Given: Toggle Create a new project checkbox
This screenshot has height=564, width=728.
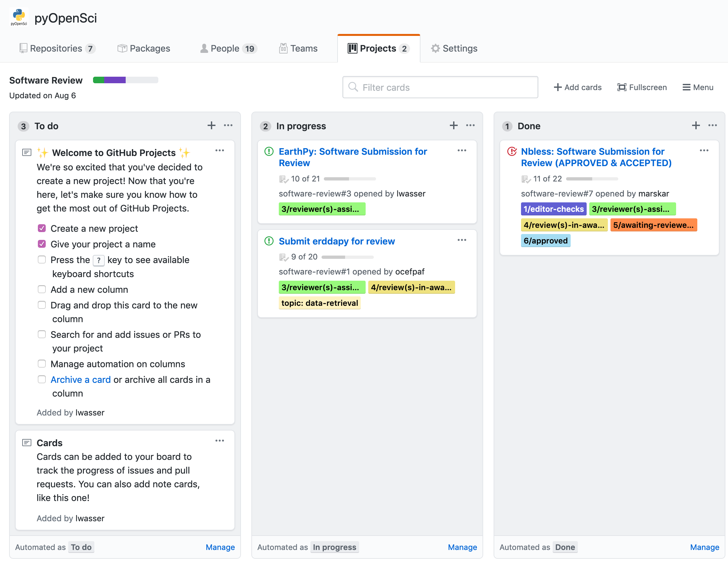Looking at the screenshot, I should [42, 228].
